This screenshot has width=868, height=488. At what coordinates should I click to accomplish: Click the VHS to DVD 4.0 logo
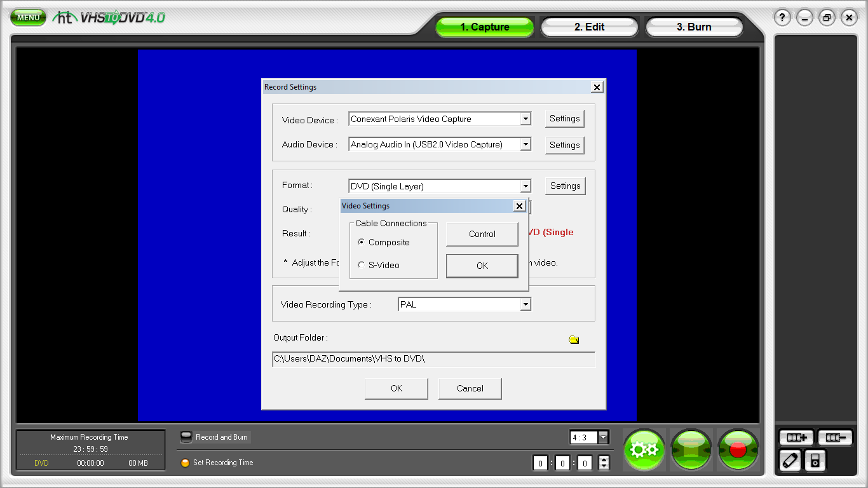109,17
